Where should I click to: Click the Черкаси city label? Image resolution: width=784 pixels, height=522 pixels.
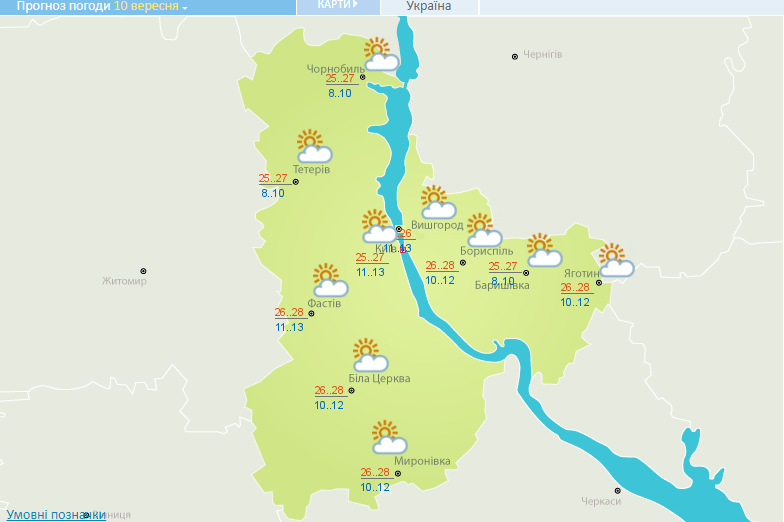click(600, 501)
